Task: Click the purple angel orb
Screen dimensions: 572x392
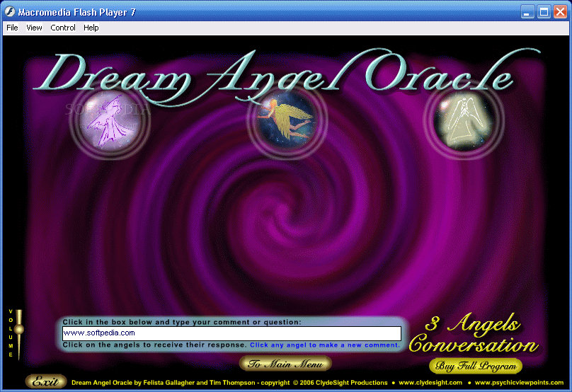Action: pyautogui.click(x=110, y=121)
